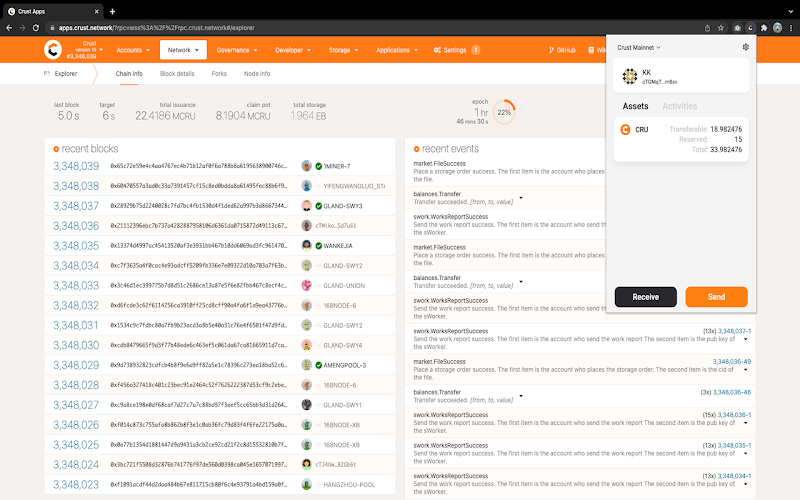Open the GitHub link
The image size is (800, 500).
[x=562, y=50]
